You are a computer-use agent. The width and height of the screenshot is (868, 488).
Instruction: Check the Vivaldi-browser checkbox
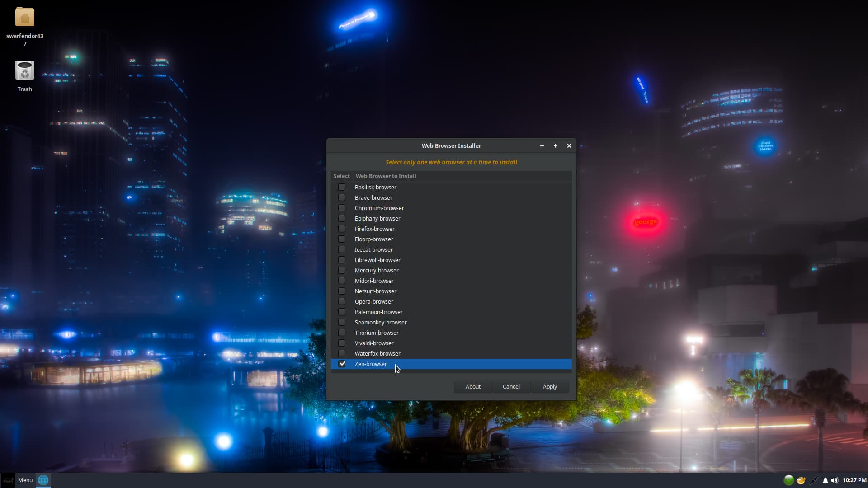(x=342, y=343)
